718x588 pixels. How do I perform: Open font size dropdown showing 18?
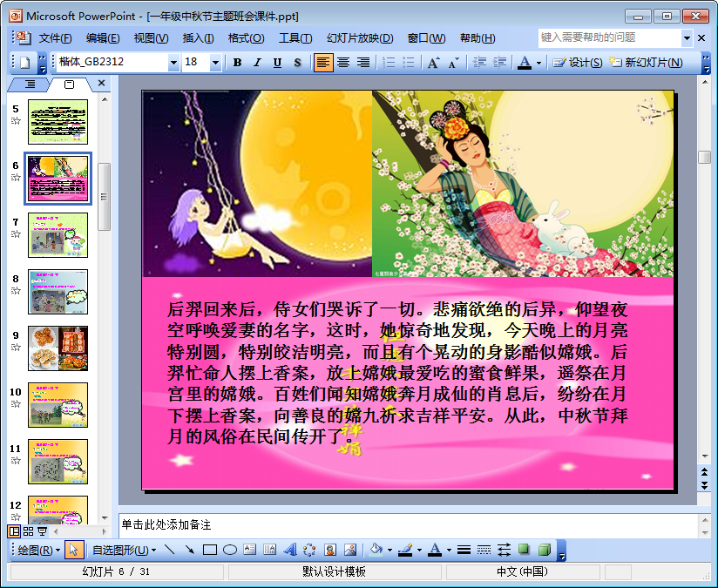[x=216, y=62]
